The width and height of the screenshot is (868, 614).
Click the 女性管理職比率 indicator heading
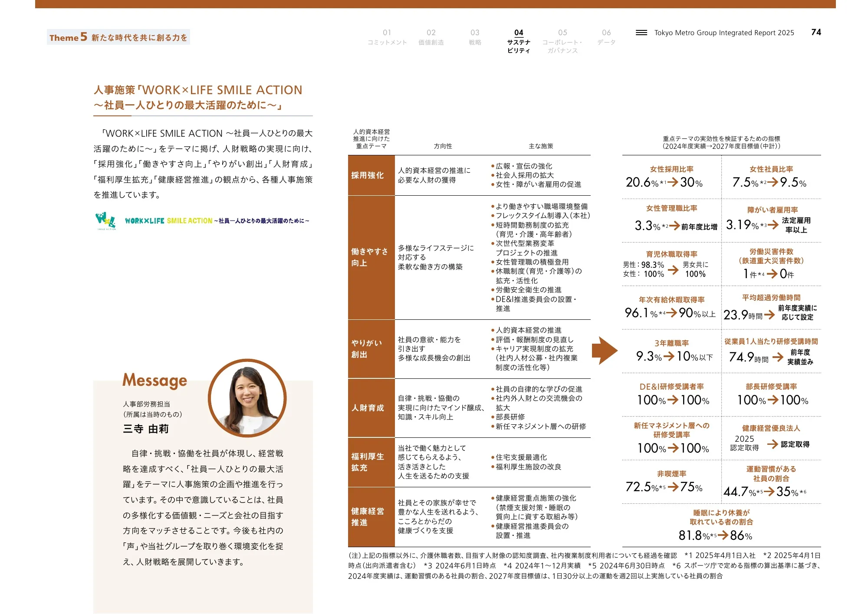pyautogui.click(x=671, y=208)
